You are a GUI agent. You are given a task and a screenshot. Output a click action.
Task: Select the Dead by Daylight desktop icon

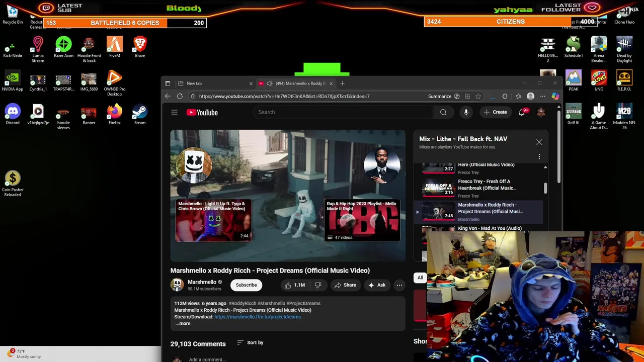624,49
